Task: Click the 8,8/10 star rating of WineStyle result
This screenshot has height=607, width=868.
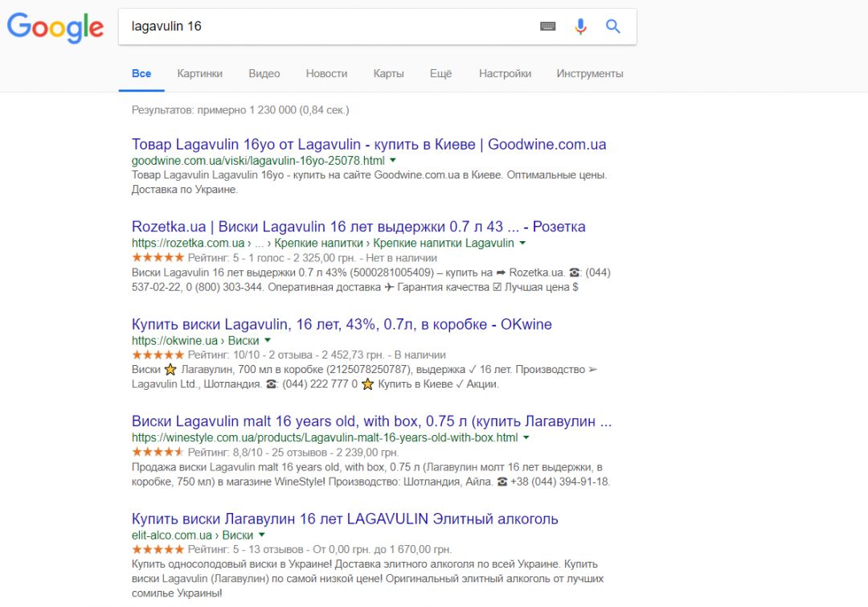Action: pos(158,452)
